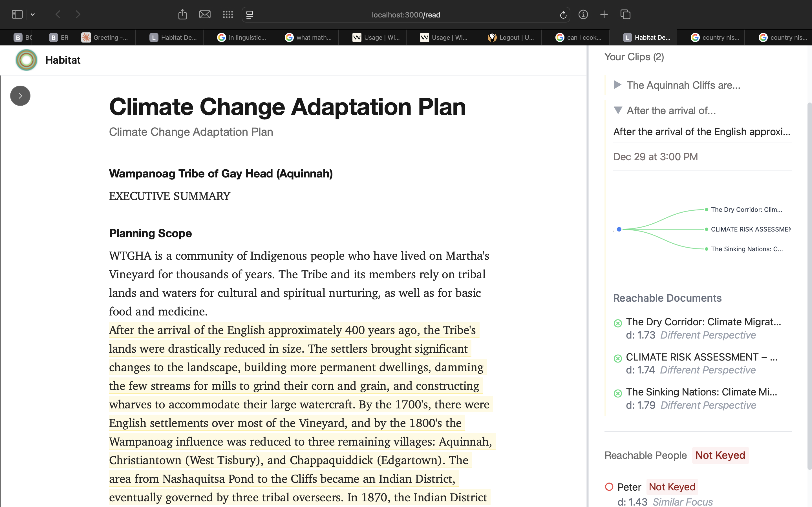
Task: Play "The Aquinnah Cliffs are..." clip
Action: pos(617,85)
